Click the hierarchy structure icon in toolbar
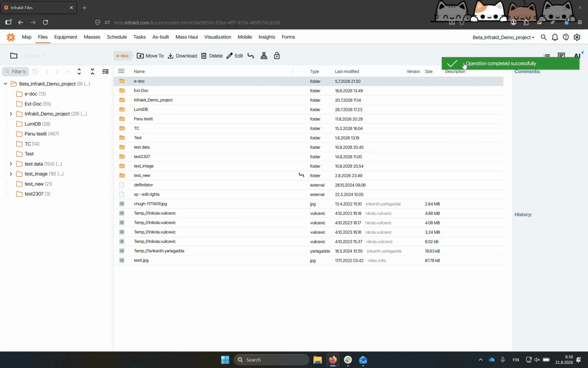Screen dimensions: 588x368 [x=264, y=56]
